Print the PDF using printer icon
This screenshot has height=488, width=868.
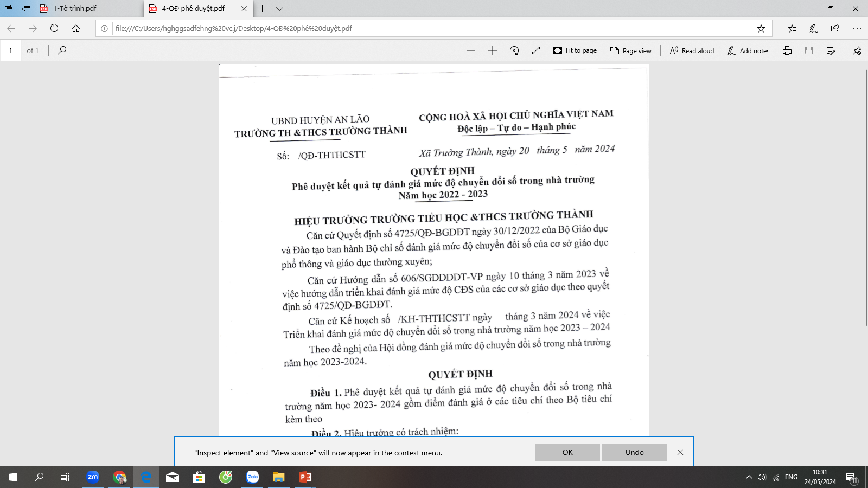tap(787, 50)
